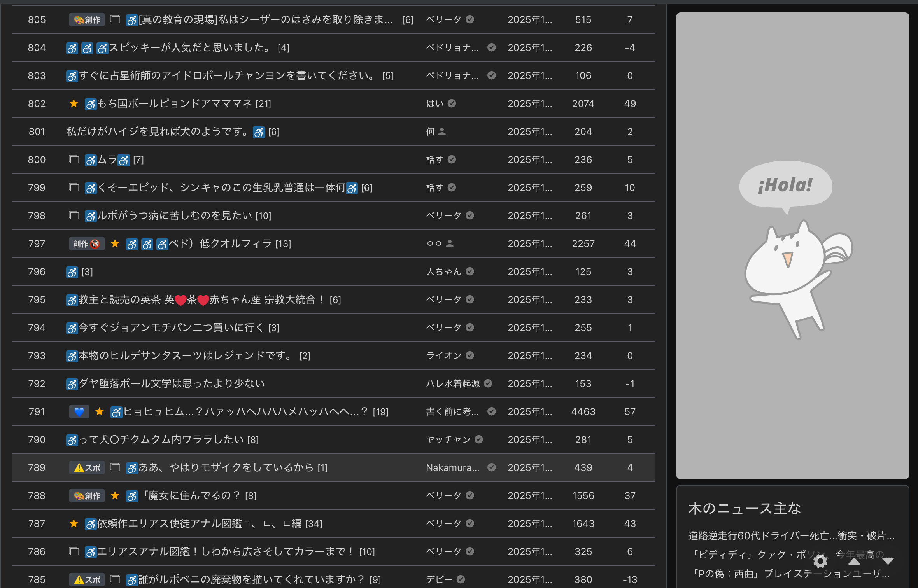Click the orange star on post 802

pyautogui.click(x=74, y=103)
